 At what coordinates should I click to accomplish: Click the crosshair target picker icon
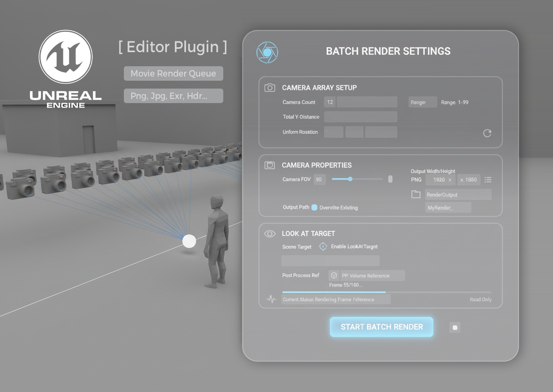[x=323, y=247]
